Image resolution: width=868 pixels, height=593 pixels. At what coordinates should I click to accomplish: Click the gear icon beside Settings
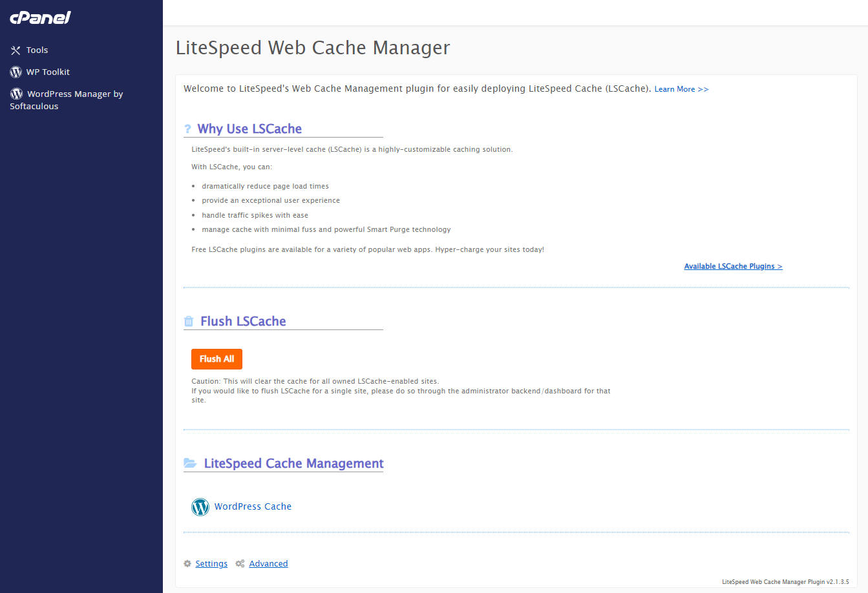[x=187, y=564]
